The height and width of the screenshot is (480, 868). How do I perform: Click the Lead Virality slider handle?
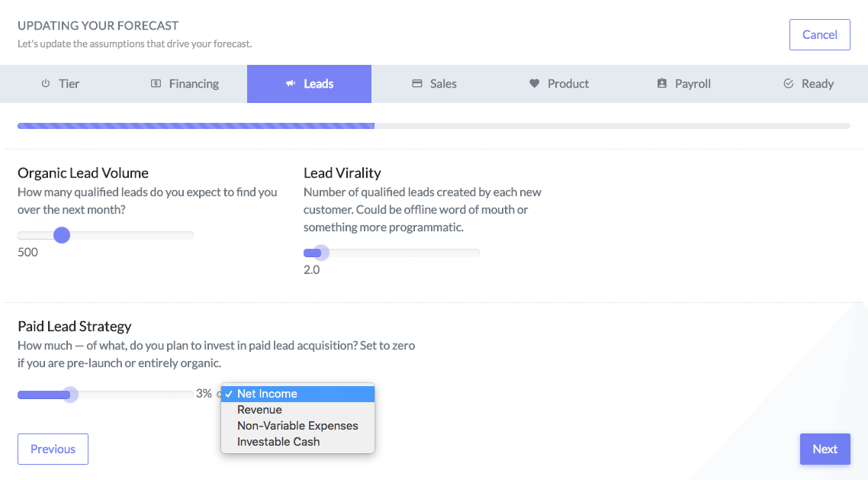pos(321,253)
